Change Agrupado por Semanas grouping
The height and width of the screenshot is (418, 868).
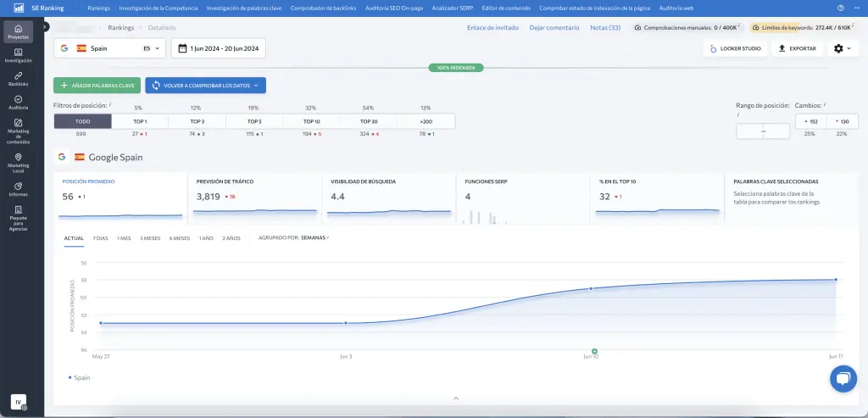tap(314, 238)
